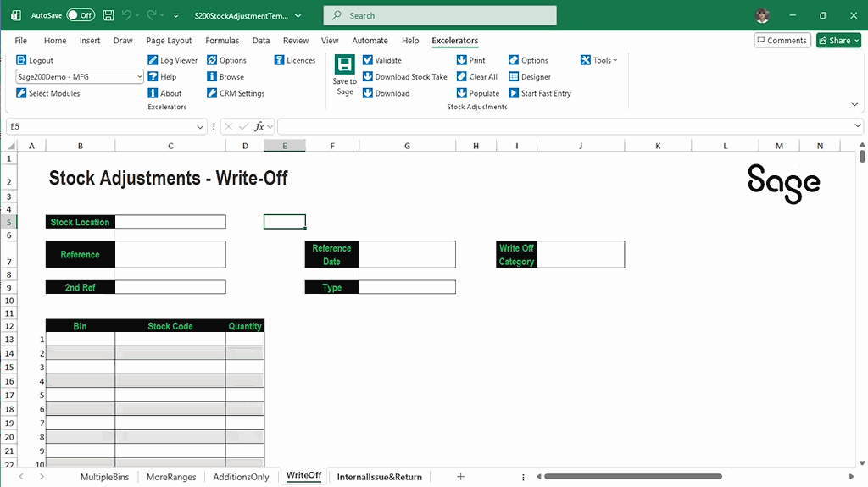Open the AdditionsOnly sheet tab

pyautogui.click(x=241, y=477)
